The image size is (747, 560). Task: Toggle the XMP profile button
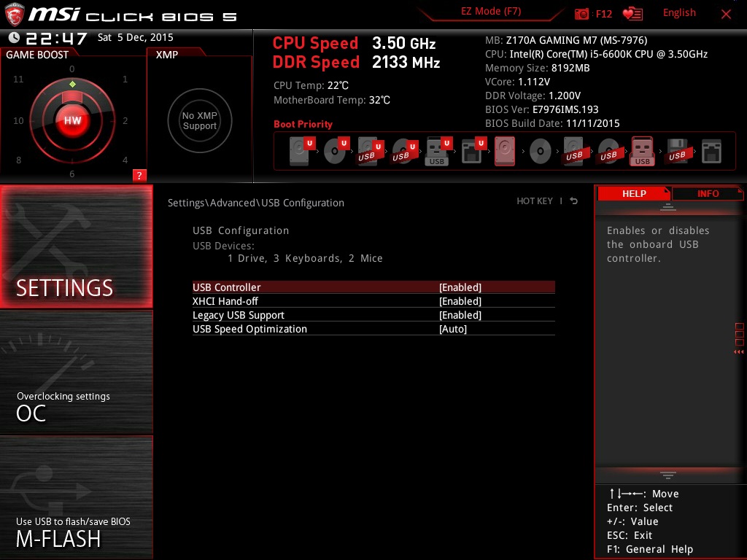pyautogui.click(x=199, y=121)
